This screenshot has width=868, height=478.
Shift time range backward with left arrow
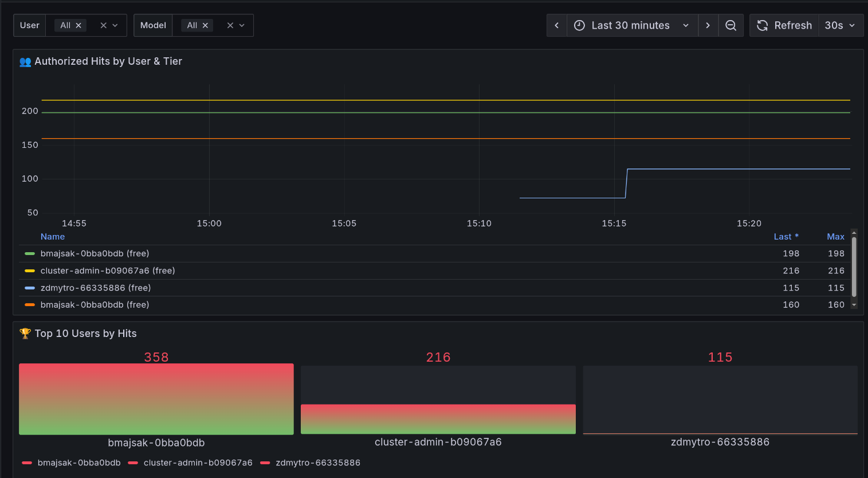pyautogui.click(x=556, y=25)
